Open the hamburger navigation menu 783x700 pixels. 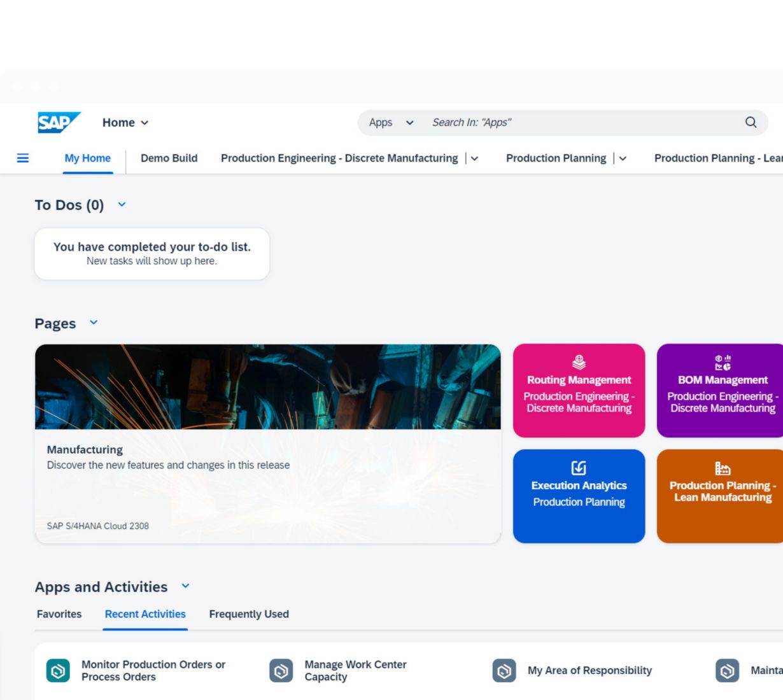click(23, 158)
